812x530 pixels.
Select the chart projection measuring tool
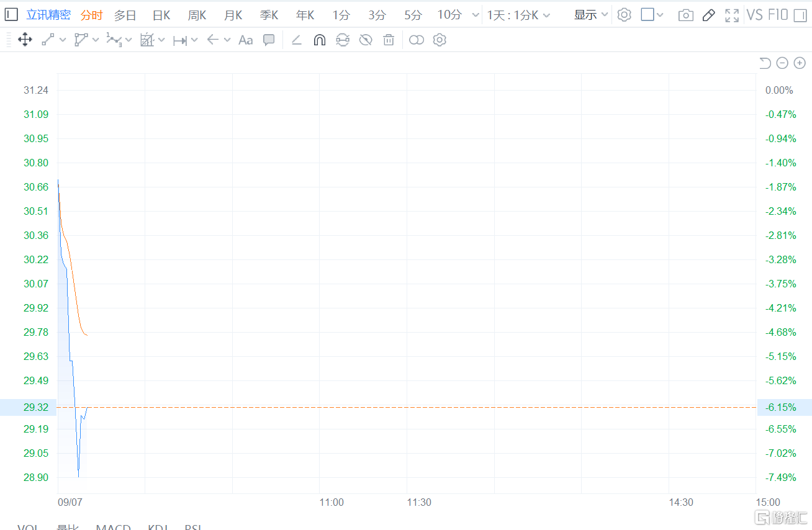pyautogui.click(x=147, y=40)
